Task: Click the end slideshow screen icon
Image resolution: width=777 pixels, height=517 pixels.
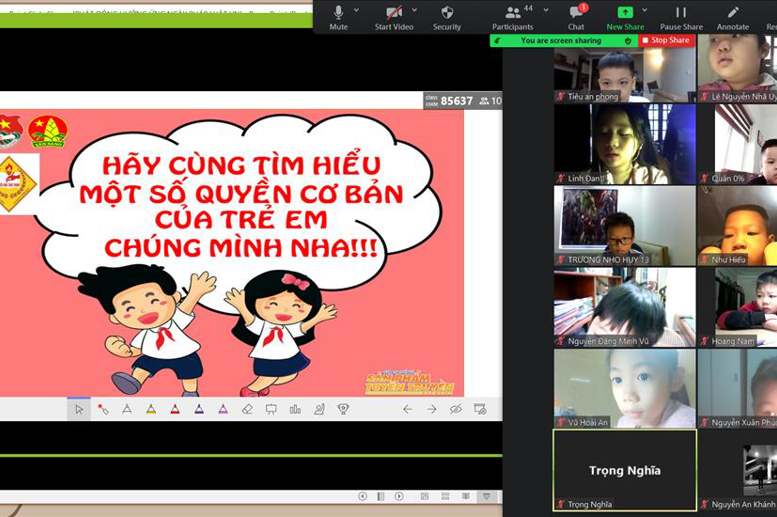Action: pyautogui.click(x=480, y=409)
